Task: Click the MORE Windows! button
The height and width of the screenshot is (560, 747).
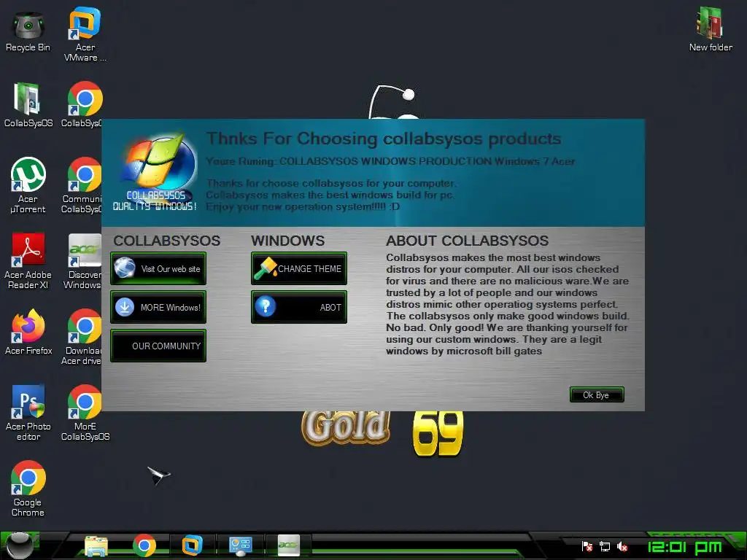Action: click(158, 307)
